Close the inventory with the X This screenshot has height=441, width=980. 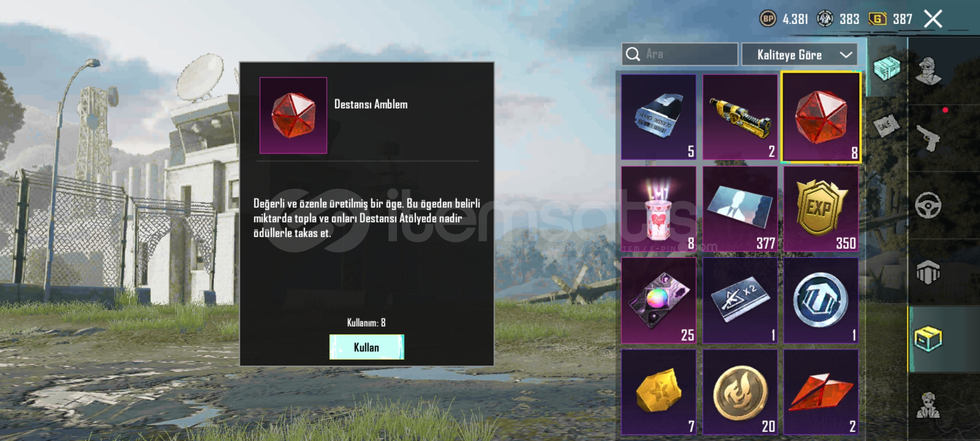(933, 19)
